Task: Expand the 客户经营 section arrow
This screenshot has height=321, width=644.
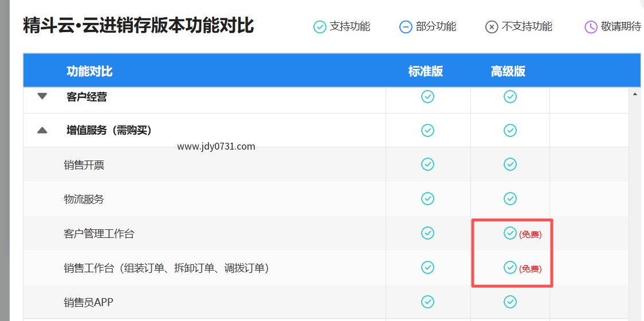Action: [42, 96]
